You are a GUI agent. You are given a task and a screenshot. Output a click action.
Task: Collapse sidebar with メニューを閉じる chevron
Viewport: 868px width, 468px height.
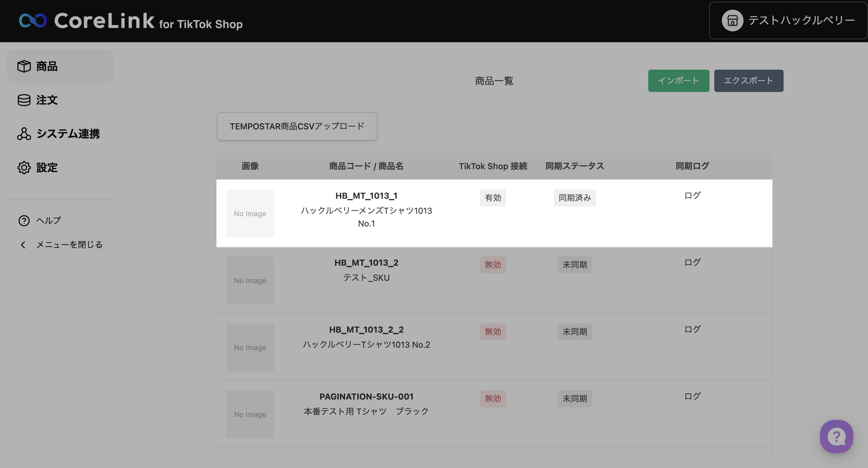[x=23, y=245]
